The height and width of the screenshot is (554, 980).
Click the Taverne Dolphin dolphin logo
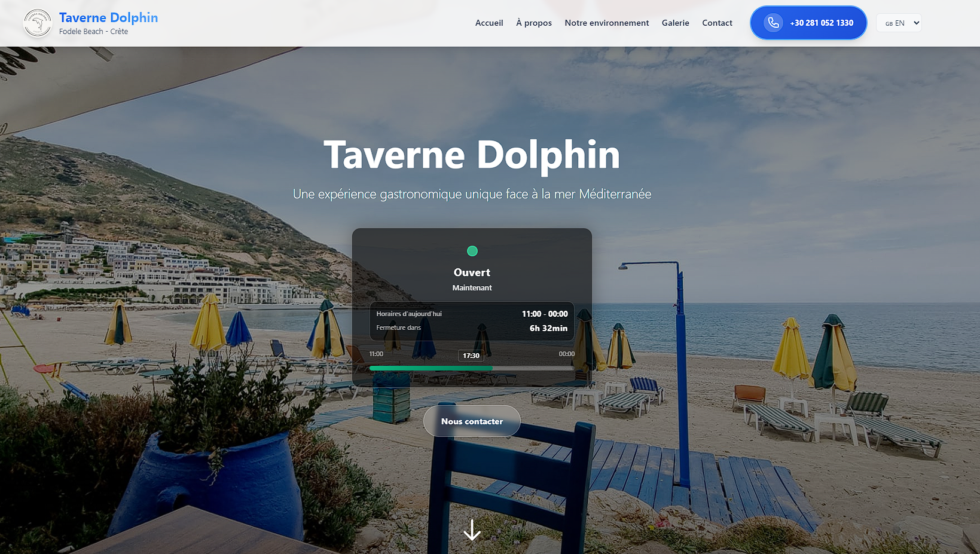pyautogui.click(x=37, y=23)
